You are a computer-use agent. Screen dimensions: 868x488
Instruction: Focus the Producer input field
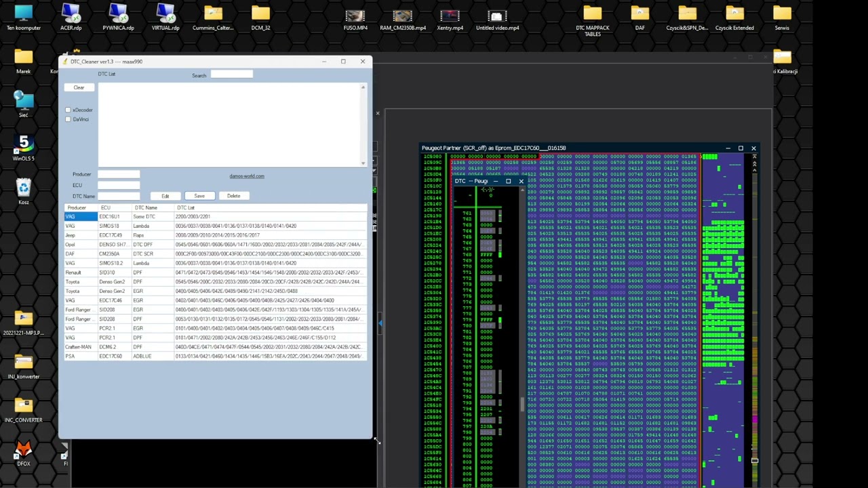point(119,174)
